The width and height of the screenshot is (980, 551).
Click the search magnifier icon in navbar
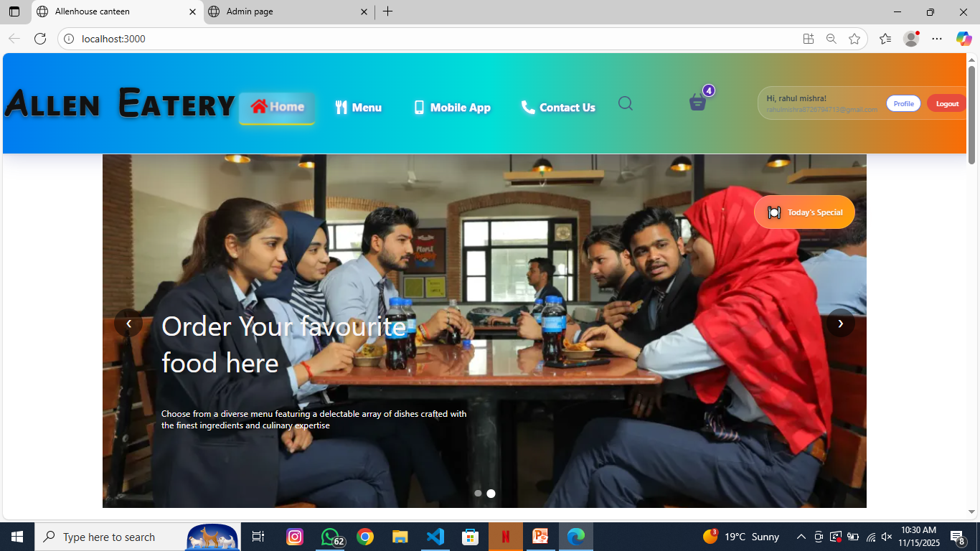tap(625, 104)
